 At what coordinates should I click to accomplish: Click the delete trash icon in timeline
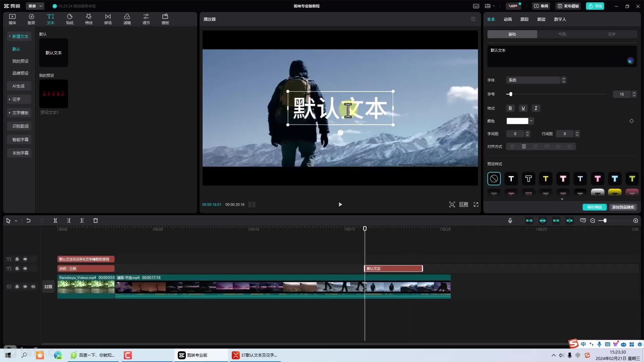click(x=96, y=221)
